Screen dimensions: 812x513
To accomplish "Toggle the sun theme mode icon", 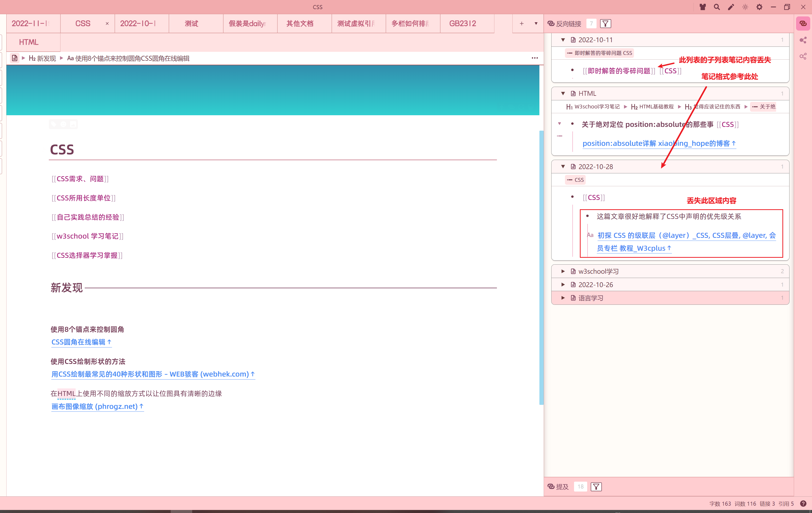I will point(745,7).
